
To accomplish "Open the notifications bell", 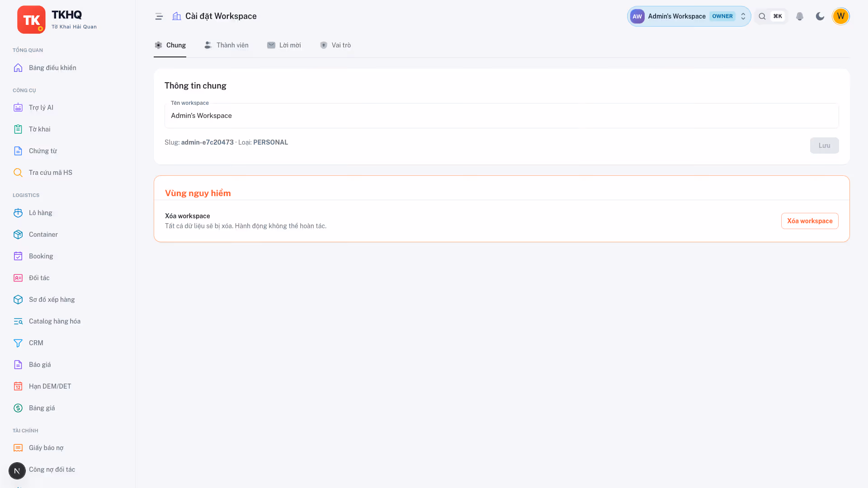I will pyautogui.click(x=800, y=16).
